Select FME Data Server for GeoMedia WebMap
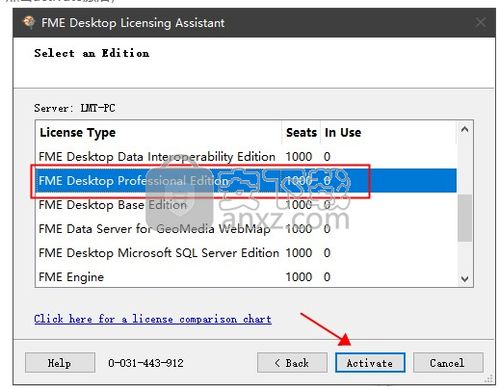Image resolution: width=499 pixels, height=389 pixels. click(x=246, y=229)
